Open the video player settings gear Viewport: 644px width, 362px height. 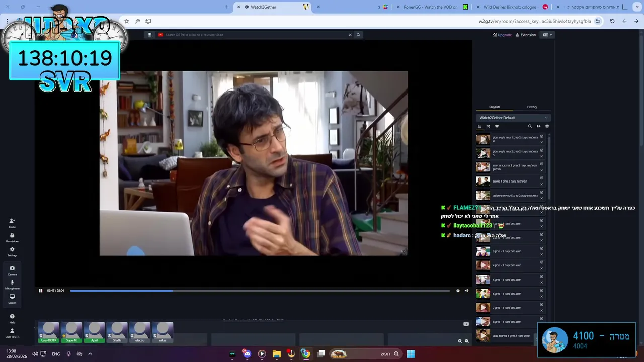[x=458, y=291]
